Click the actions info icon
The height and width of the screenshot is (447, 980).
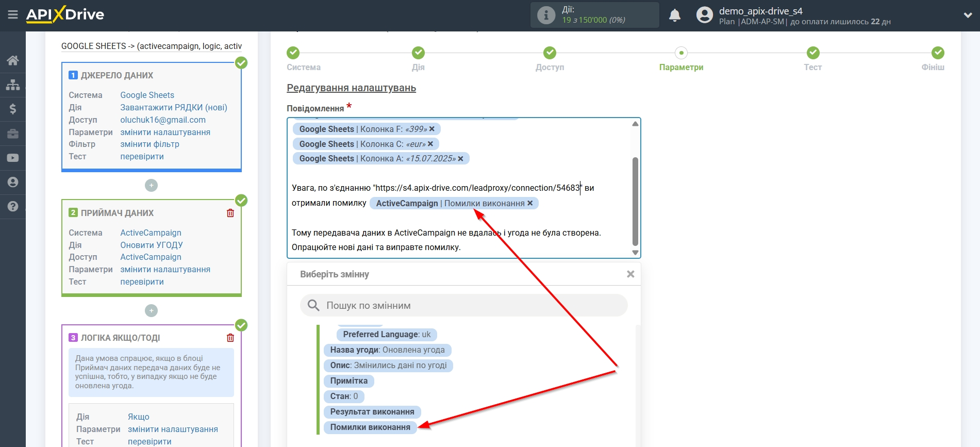546,15
